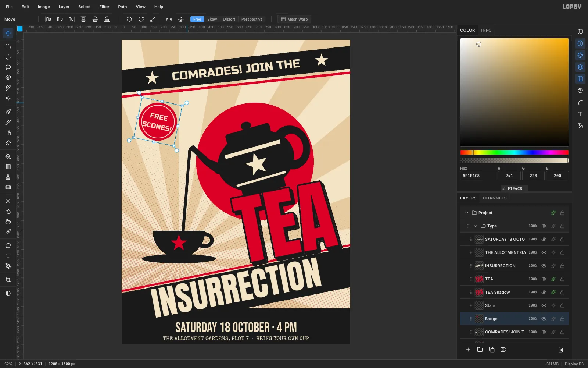Screen dimensions: 588x368
Task: Select THE ALLOTMENT GA layer
Action: (514, 252)
